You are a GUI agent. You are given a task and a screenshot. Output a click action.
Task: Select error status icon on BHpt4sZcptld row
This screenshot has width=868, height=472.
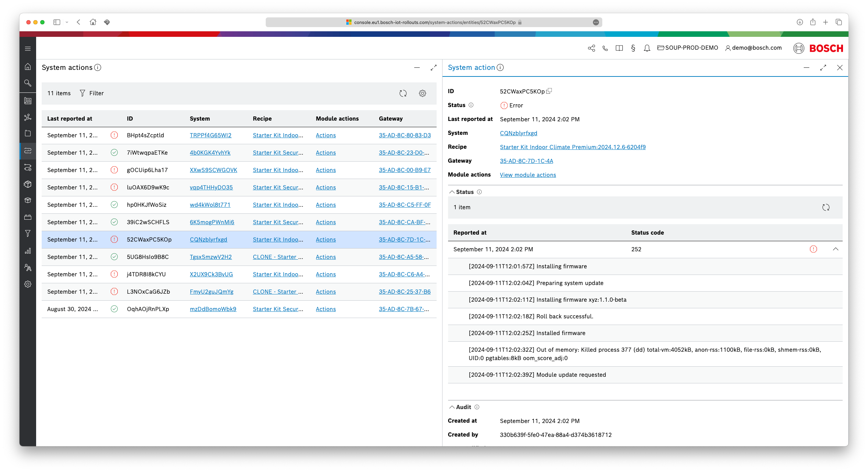(114, 135)
